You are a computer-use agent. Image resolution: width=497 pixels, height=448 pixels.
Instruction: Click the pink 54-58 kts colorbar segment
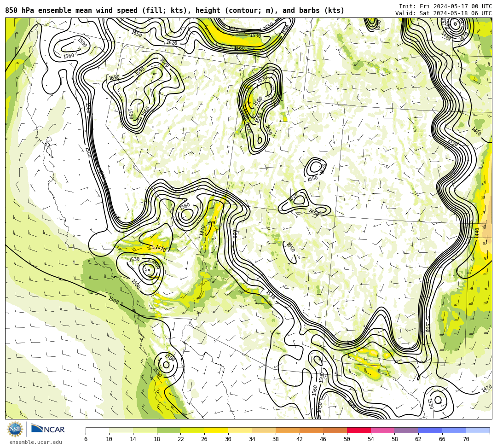[382, 430]
